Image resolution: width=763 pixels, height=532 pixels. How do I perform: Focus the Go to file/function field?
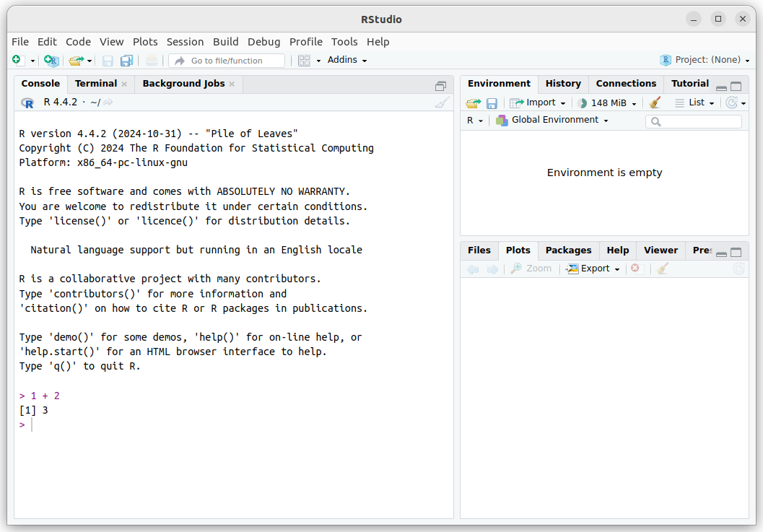coord(227,61)
